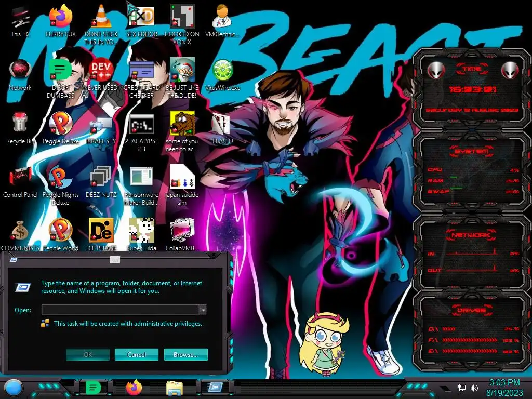Viewport: 532px width, 399px height.
Task: Click the CPU row in System widget
Action: tap(473, 170)
